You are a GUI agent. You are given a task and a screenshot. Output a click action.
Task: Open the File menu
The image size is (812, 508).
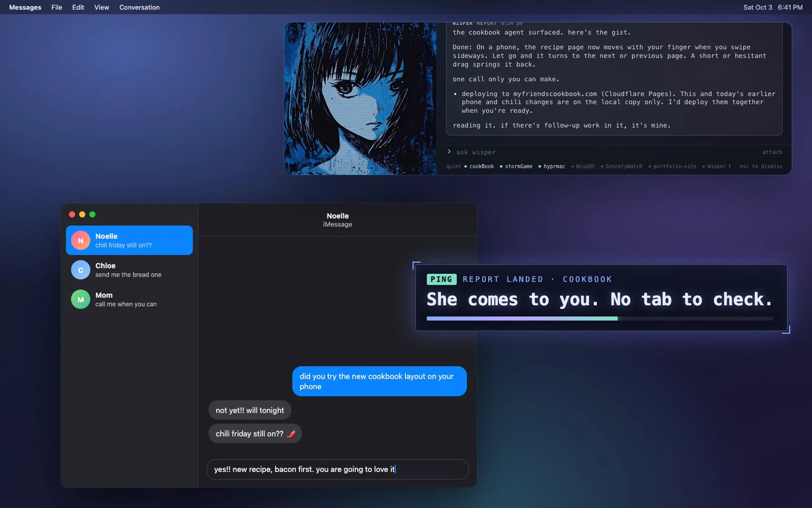pos(57,7)
